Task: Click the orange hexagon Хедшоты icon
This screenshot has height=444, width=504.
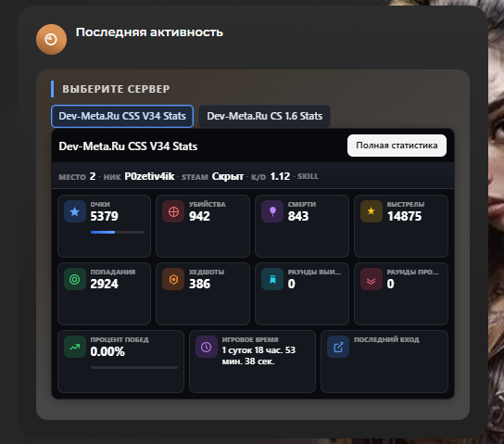Action: 173,279
